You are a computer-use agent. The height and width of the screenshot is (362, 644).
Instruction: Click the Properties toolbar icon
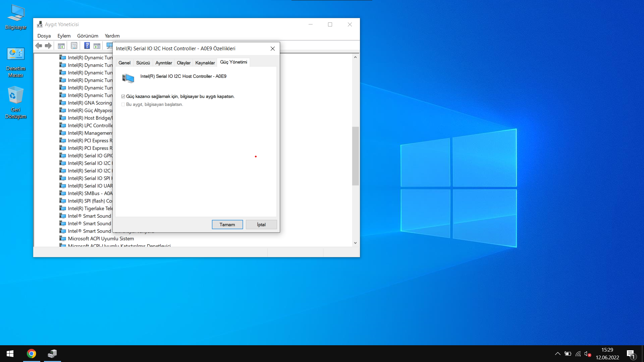74,46
